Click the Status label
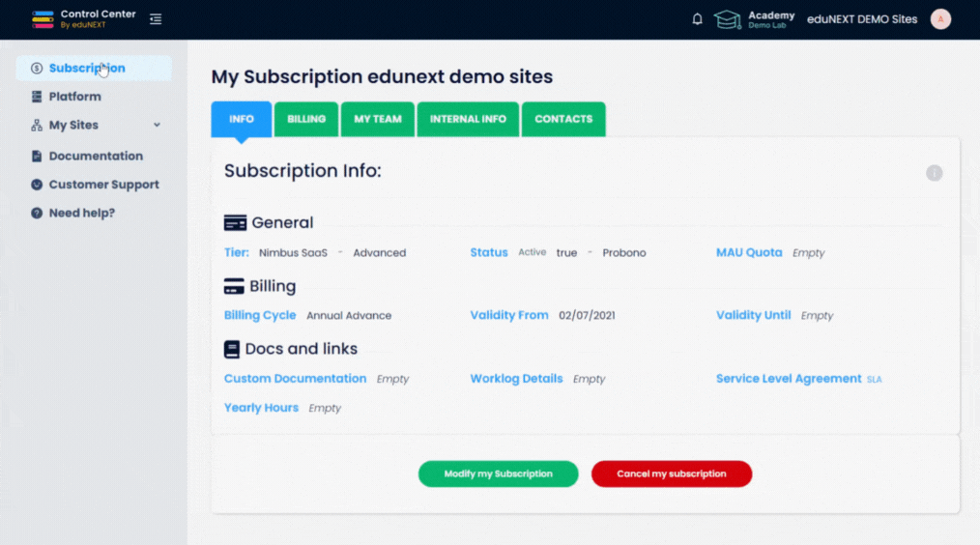Image resolution: width=980 pixels, height=545 pixels. pos(489,252)
